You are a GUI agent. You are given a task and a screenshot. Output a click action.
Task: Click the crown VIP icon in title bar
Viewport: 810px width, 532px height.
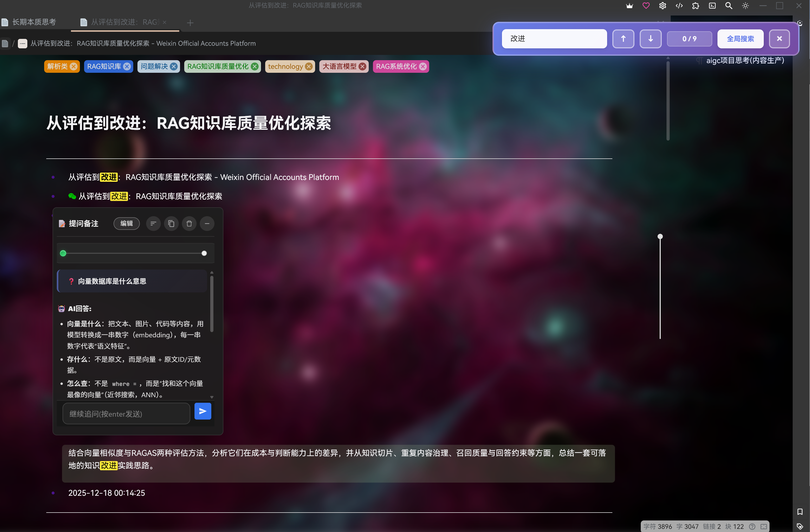tap(629, 6)
